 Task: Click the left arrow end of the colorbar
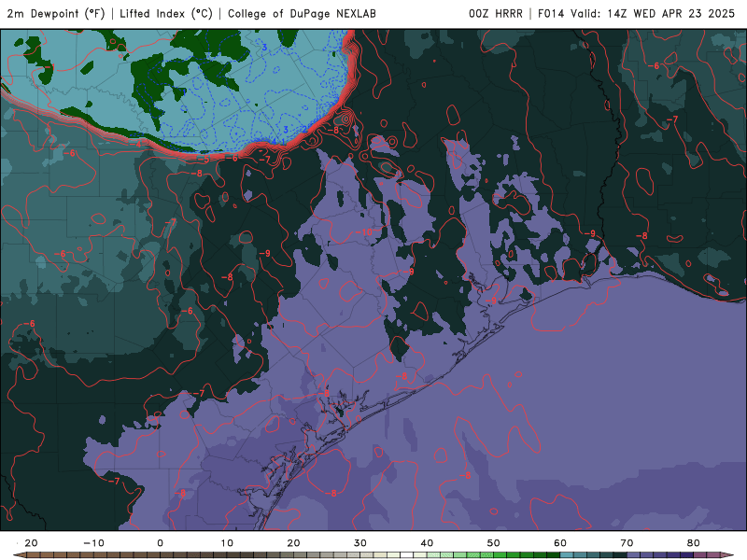[20, 554]
